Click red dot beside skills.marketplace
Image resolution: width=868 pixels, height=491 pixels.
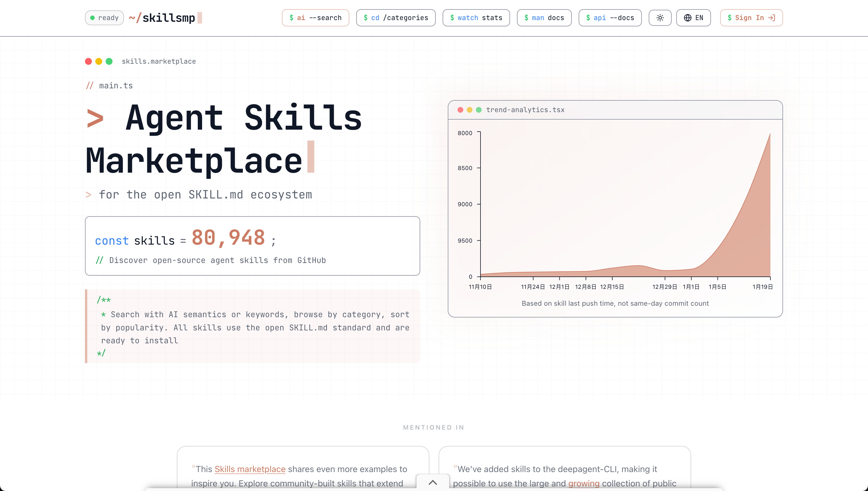tap(88, 61)
